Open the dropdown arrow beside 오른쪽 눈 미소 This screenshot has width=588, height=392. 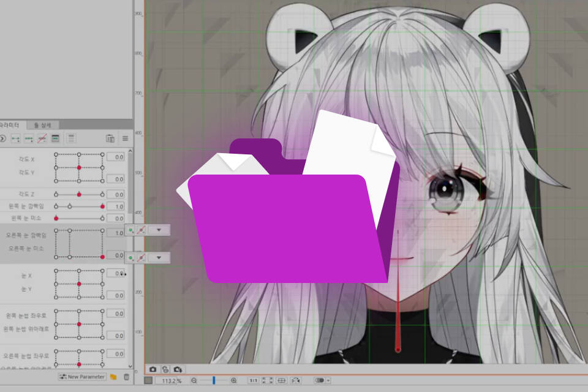click(x=159, y=258)
